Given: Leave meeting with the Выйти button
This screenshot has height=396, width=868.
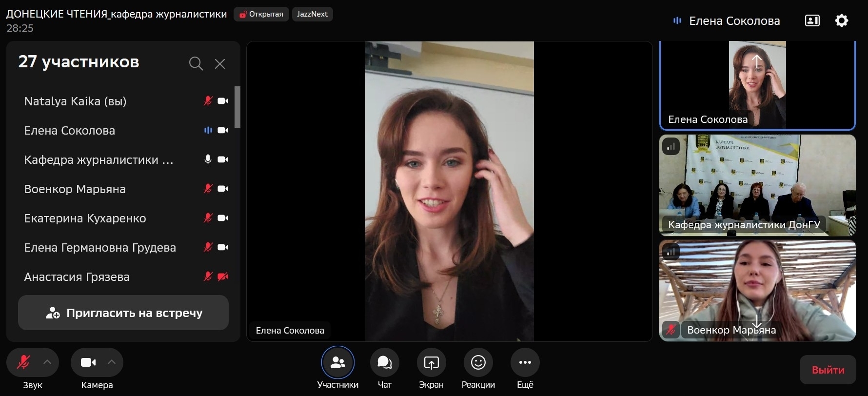Looking at the screenshot, I should tap(828, 370).
